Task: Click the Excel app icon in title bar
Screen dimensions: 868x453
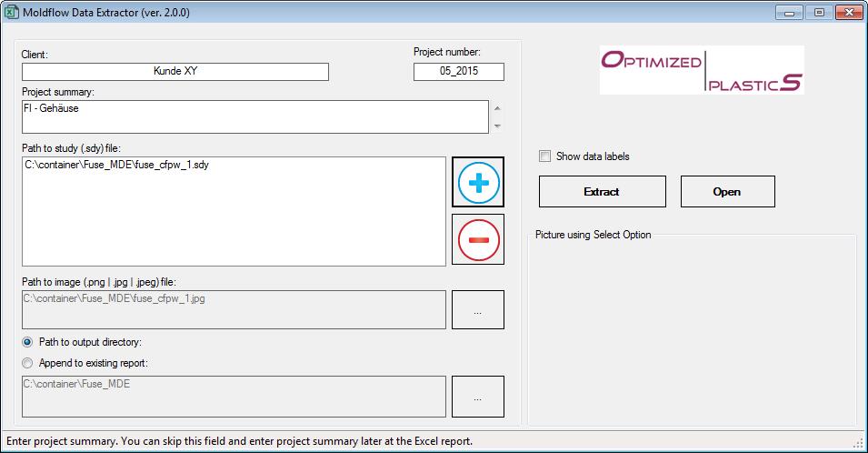Action: 13,12
